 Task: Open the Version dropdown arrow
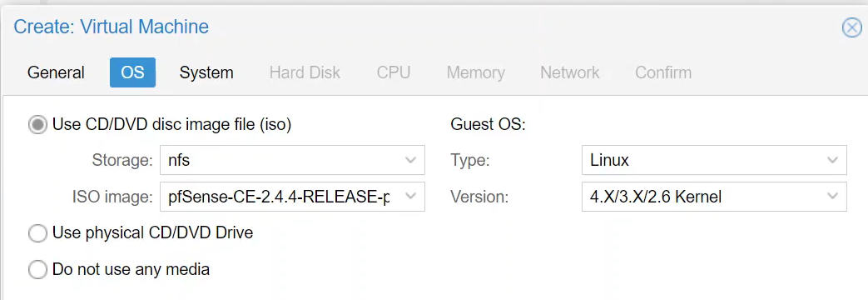pyautogui.click(x=832, y=197)
